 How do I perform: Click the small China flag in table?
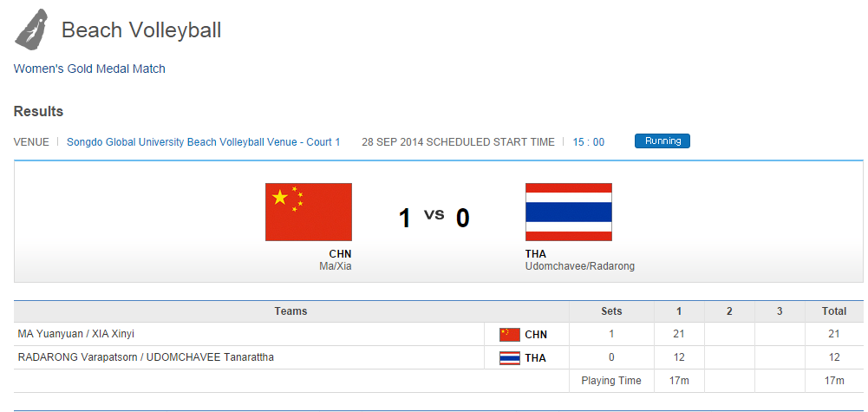point(510,334)
